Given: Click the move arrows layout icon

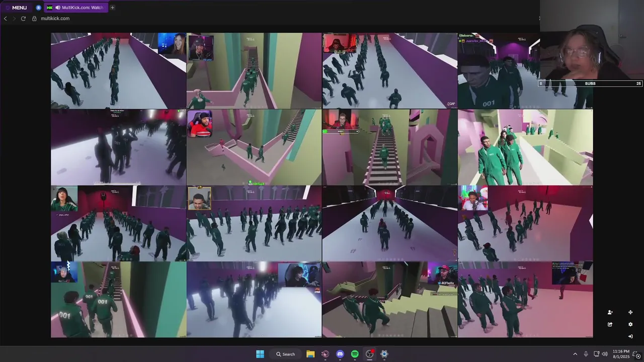Looking at the screenshot, I should [630, 312].
